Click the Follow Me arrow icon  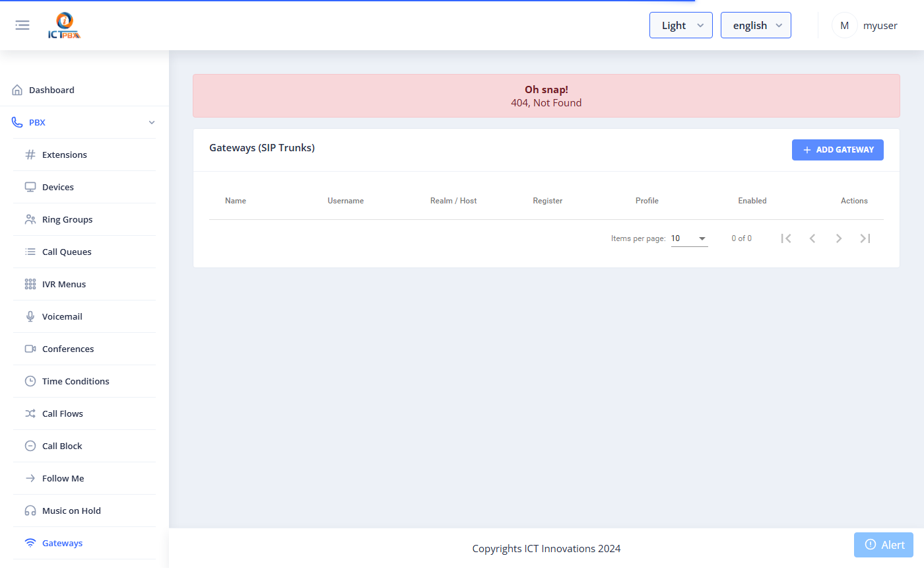pos(30,478)
